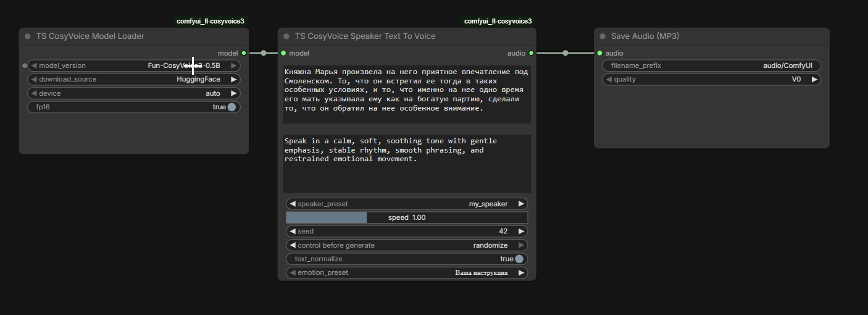Click the link midpoint between Voice and Save Audio
Image resolution: width=868 pixels, height=315 pixels.
coord(565,53)
